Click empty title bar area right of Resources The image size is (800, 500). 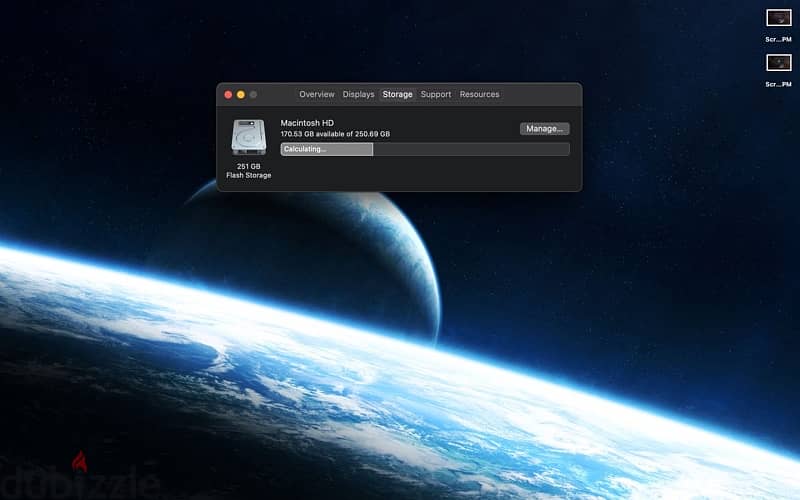[x=541, y=94]
